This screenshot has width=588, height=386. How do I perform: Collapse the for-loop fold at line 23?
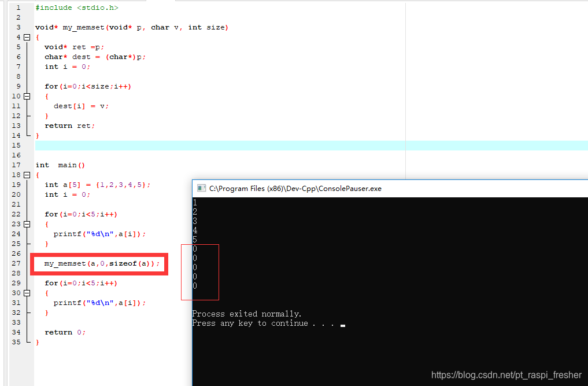click(27, 224)
